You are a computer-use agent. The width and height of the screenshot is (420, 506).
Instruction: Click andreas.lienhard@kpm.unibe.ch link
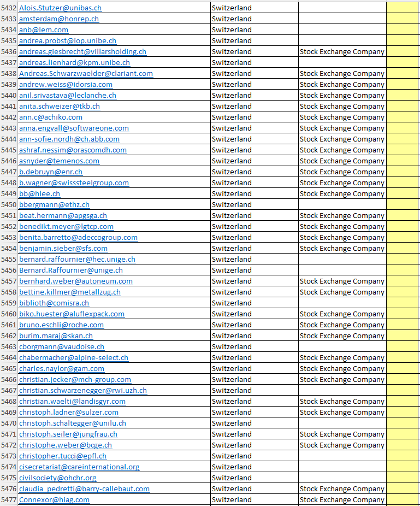pyautogui.click(x=74, y=63)
